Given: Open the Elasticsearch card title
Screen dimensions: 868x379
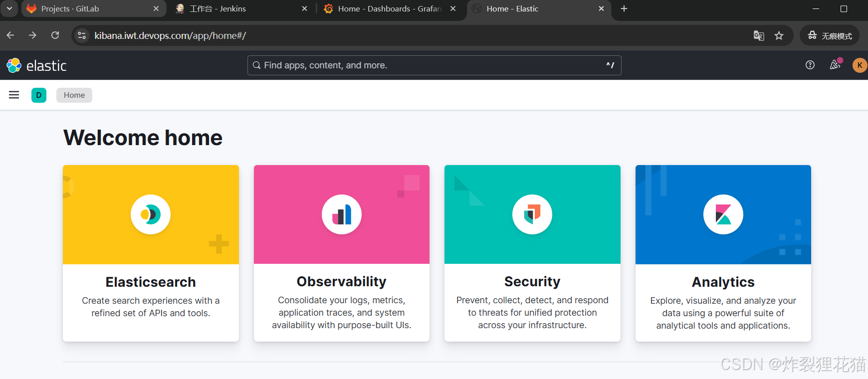Looking at the screenshot, I should 151,282.
